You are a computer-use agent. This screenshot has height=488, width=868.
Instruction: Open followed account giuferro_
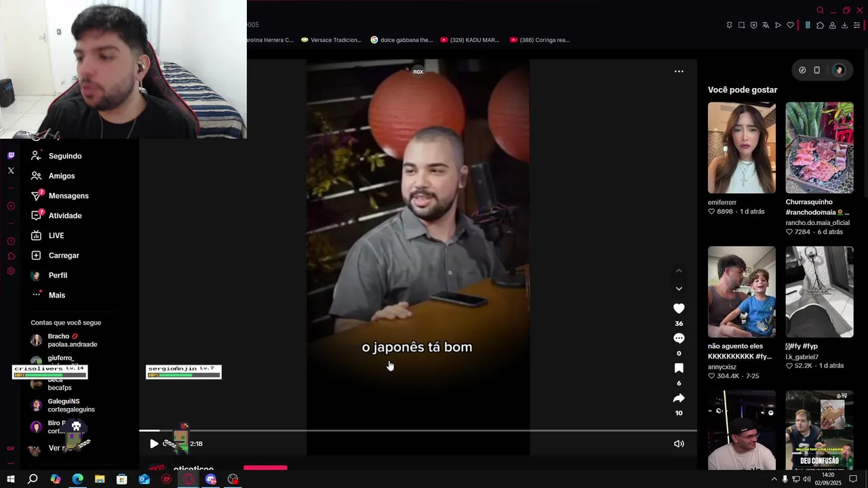coord(53,359)
